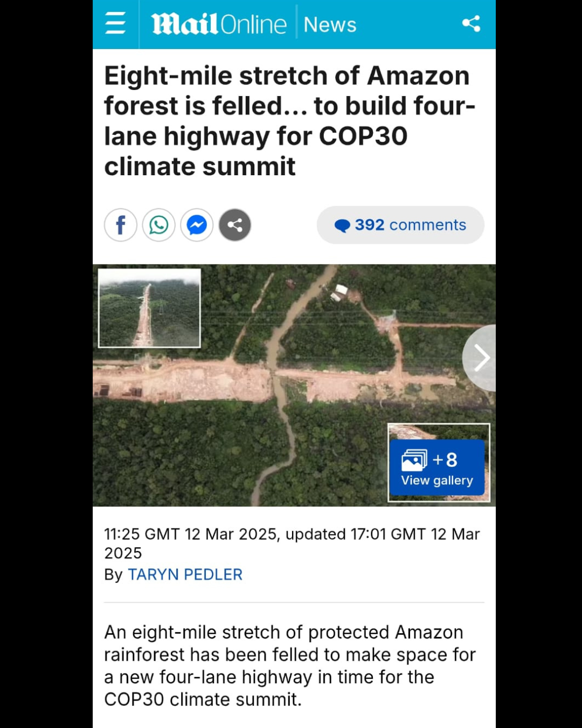
Task: Click the article's opening paragraph
Action: [x=289, y=665]
